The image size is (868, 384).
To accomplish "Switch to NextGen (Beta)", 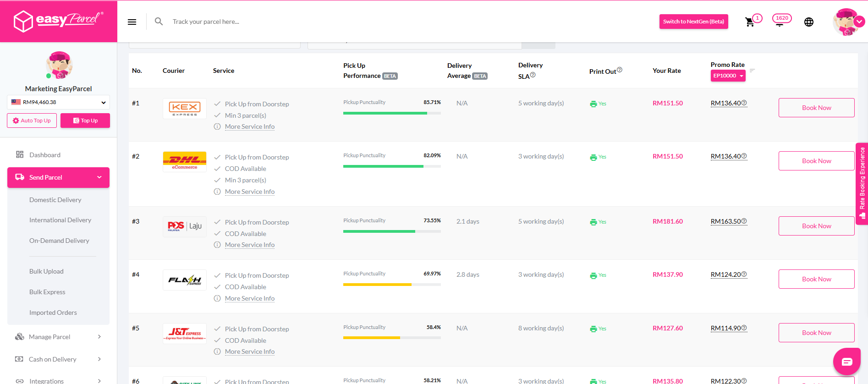I will click(x=693, y=22).
